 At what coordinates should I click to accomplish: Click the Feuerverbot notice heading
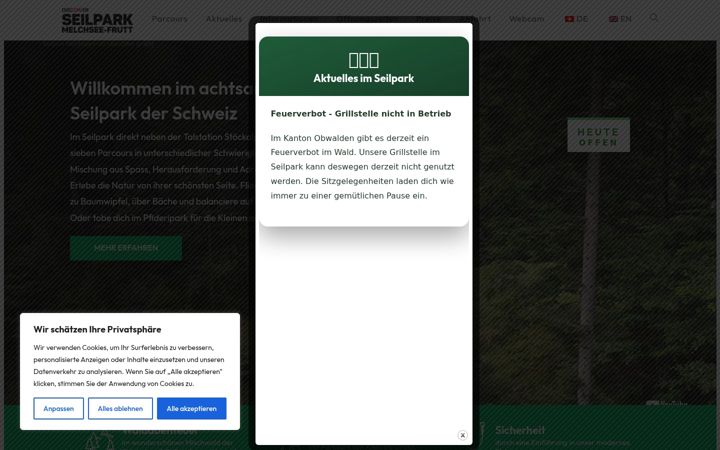click(x=361, y=113)
